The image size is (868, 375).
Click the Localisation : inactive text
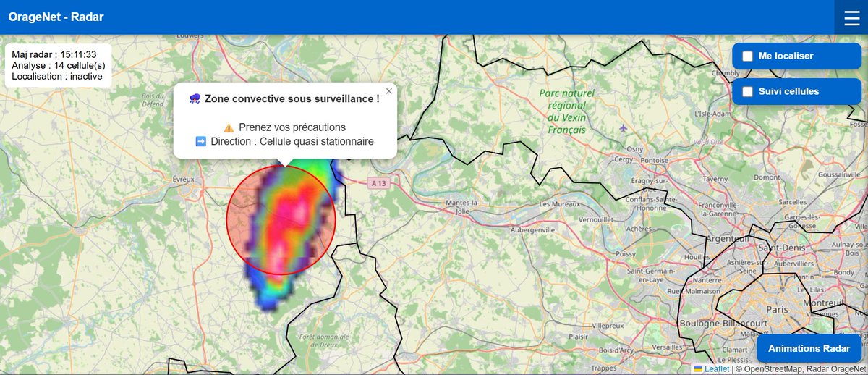57,76
